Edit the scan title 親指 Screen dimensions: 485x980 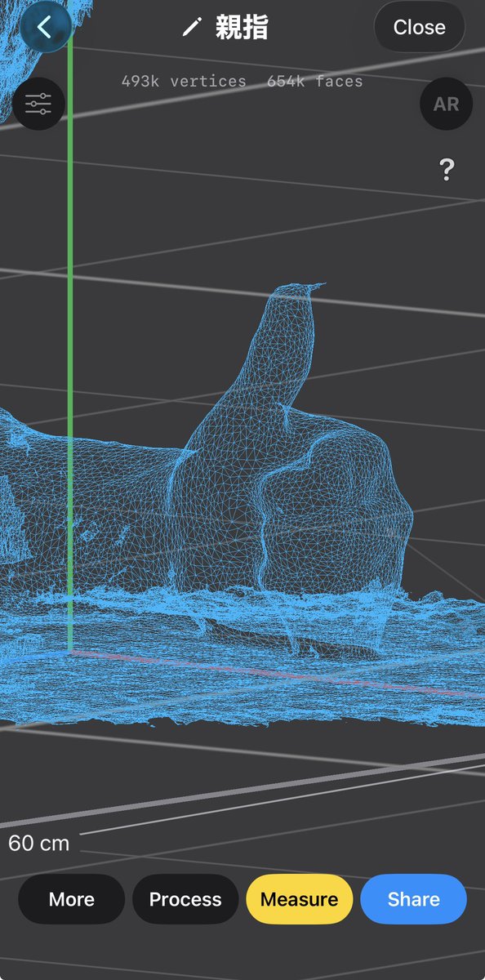[241, 28]
